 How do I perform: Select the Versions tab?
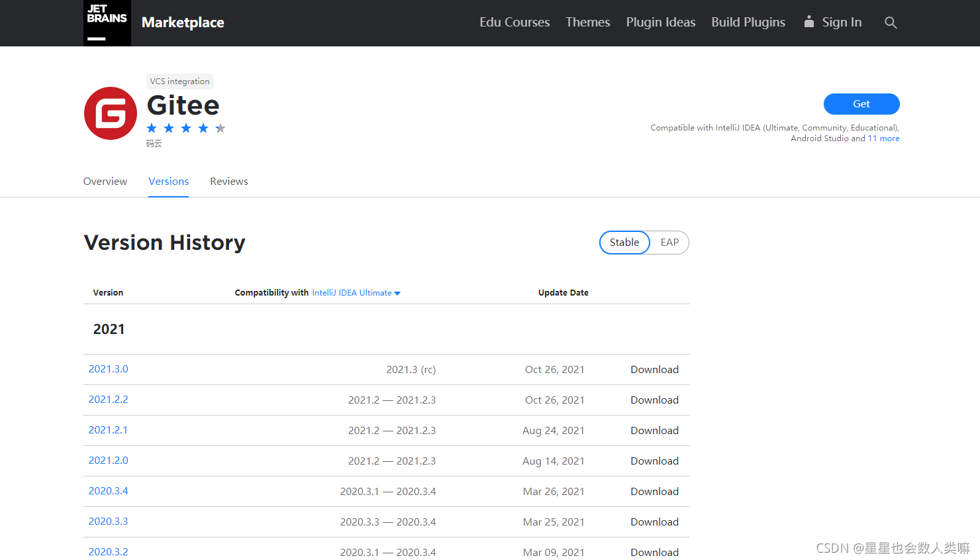point(168,182)
